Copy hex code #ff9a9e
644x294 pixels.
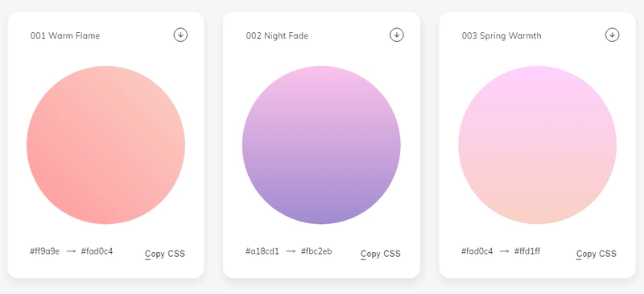[x=45, y=251]
